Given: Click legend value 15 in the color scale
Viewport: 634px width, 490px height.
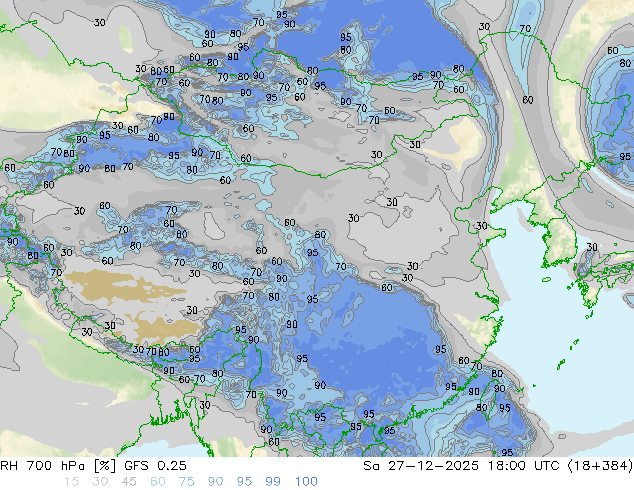Looking at the screenshot, I should click(x=71, y=482).
